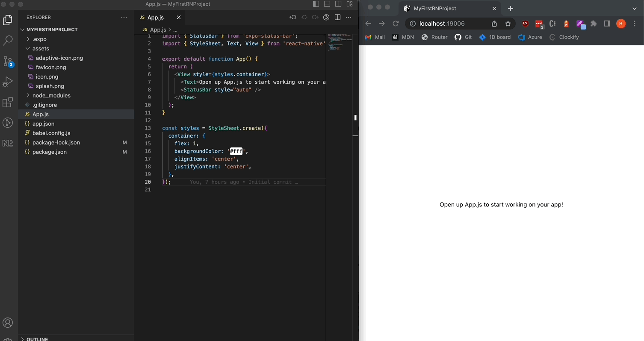Open the Run and Debug view
The height and width of the screenshot is (341, 644).
8,82
